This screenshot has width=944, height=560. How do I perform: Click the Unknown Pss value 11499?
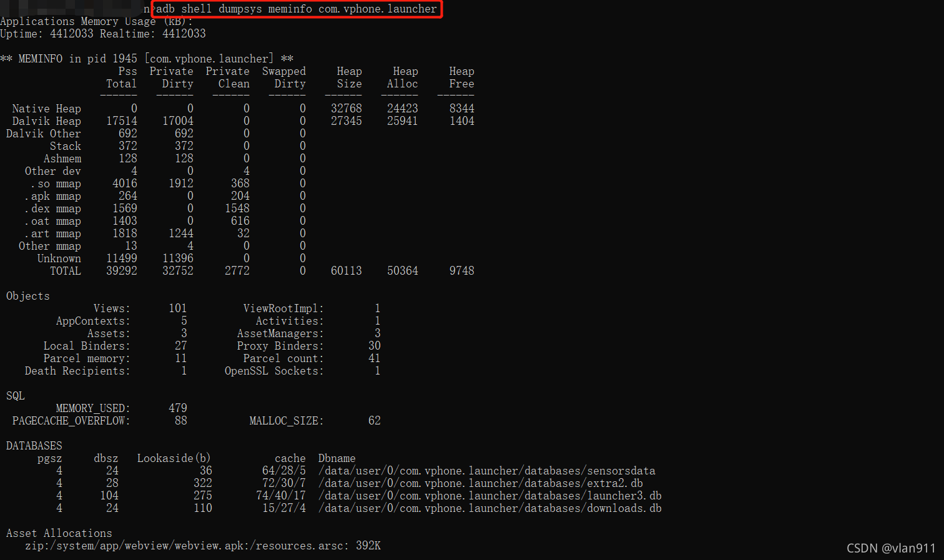point(122,258)
